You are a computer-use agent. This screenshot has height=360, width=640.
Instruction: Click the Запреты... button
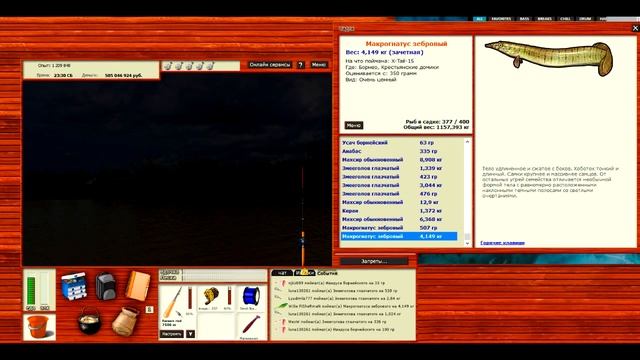374,261
